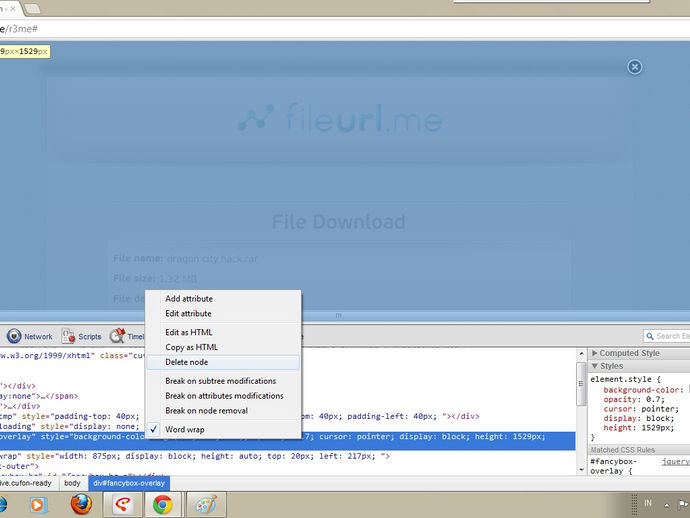
Task: Select Break on attributes modifications
Action: point(224,396)
